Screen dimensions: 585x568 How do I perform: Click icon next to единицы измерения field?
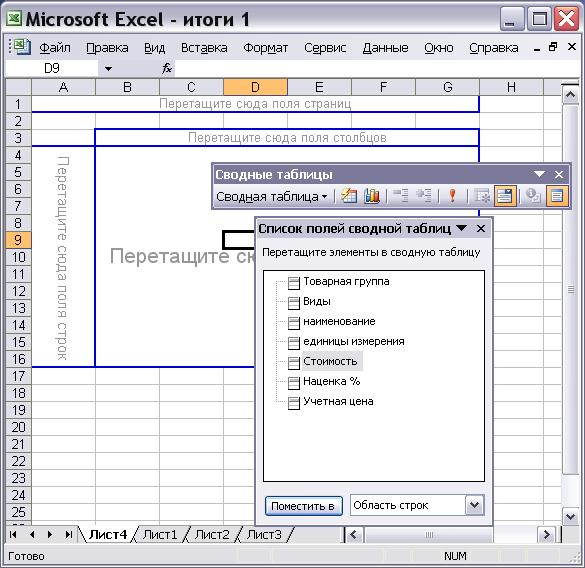[294, 343]
